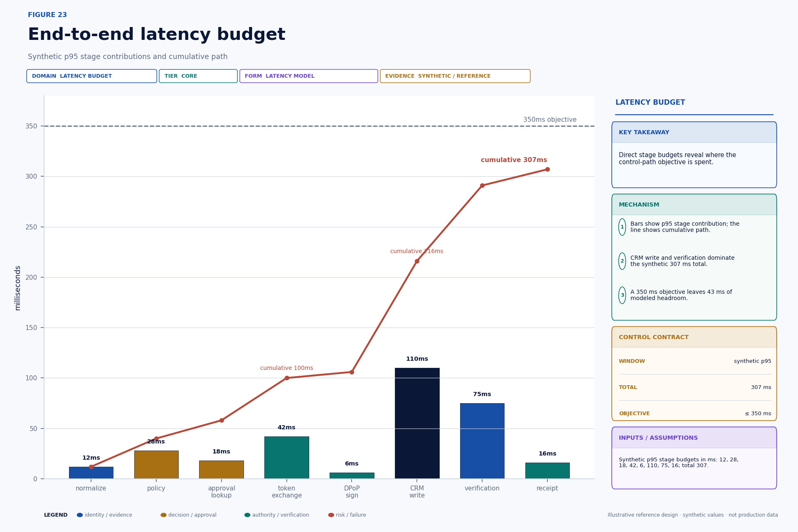Select the red risk / failure legend dot

(x=331, y=515)
